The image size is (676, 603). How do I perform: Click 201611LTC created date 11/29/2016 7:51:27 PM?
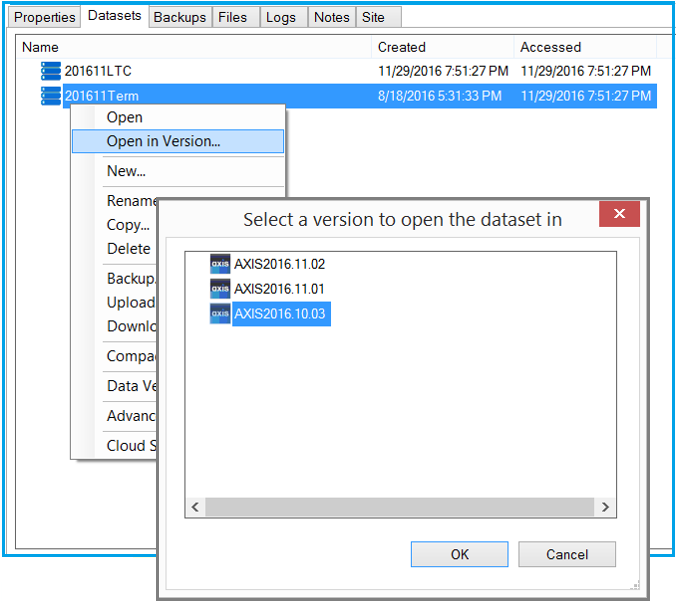(443, 71)
